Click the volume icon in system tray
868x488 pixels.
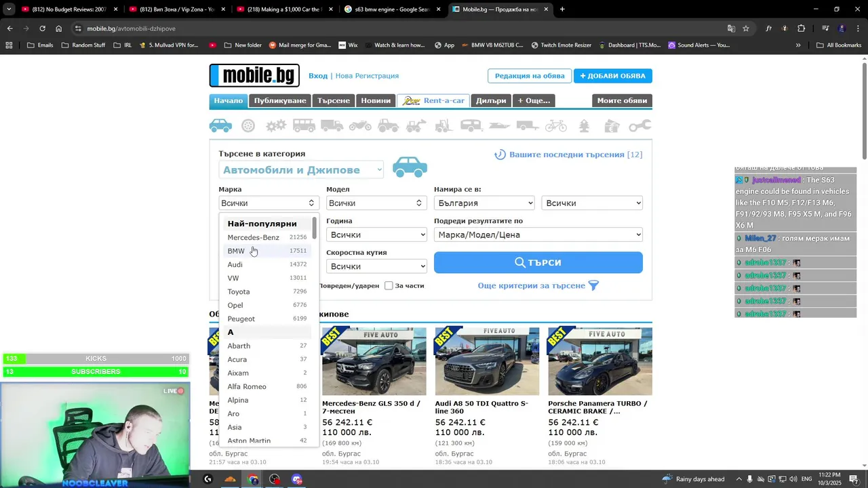click(793, 479)
